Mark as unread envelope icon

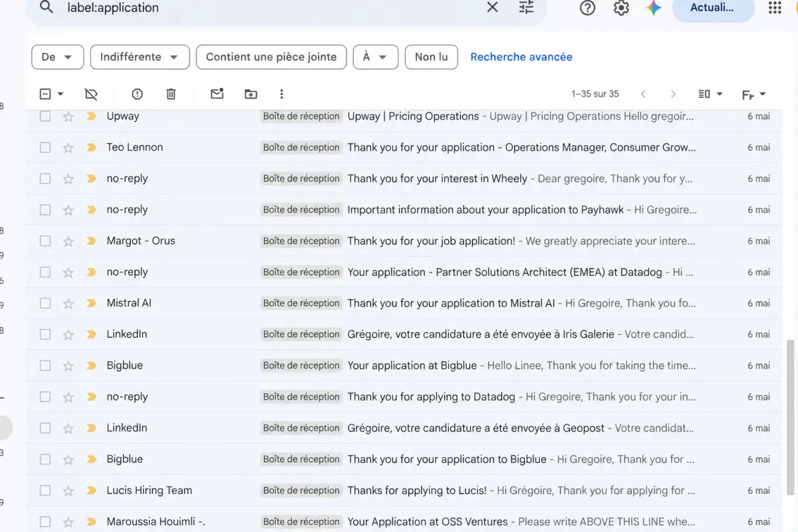(x=217, y=94)
